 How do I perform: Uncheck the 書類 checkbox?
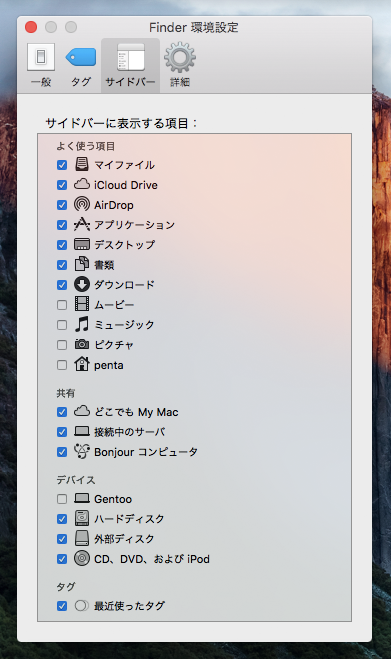[62, 265]
